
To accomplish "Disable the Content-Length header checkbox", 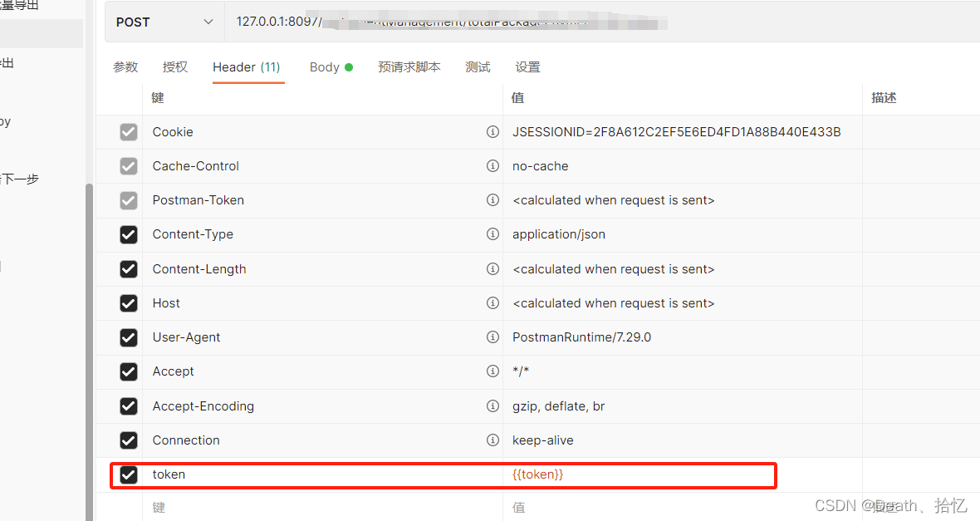I will coord(129,268).
